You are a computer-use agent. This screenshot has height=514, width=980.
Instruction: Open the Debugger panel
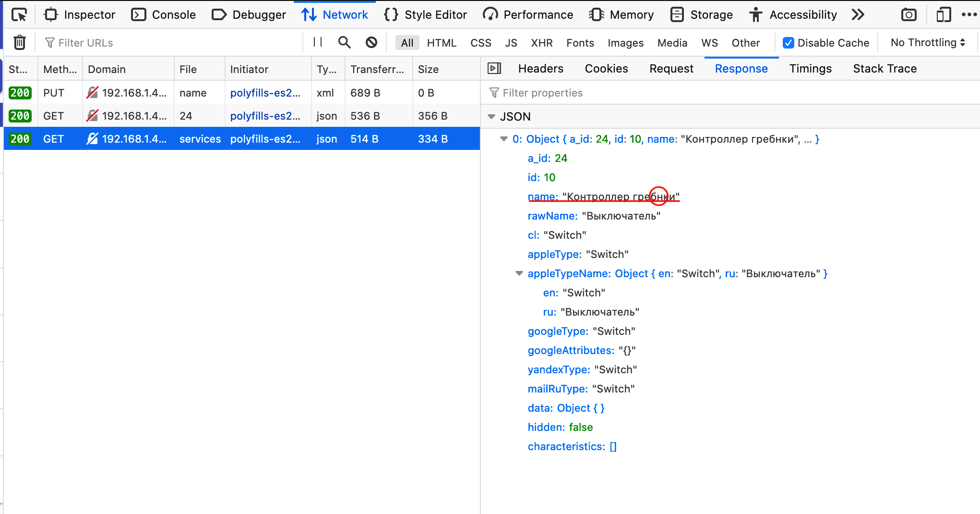[248, 14]
